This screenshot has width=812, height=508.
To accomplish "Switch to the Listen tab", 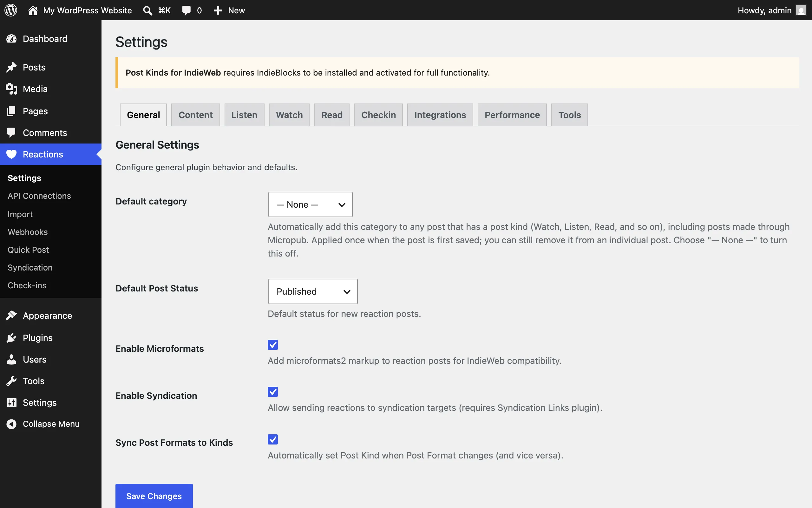I will pyautogui.click(x=244, y=115).
